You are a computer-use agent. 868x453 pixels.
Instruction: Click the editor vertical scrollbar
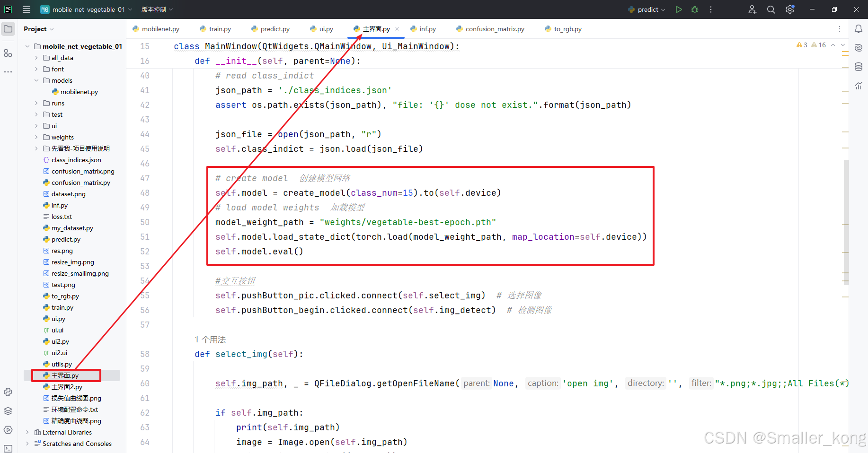[x=846, y=222]
